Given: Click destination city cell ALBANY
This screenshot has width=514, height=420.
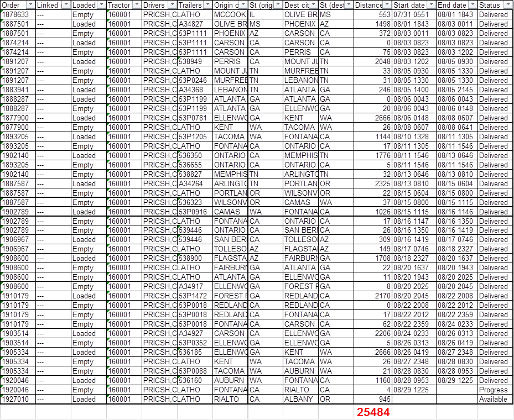Looking at the screenshot, I should click(300, 400).
